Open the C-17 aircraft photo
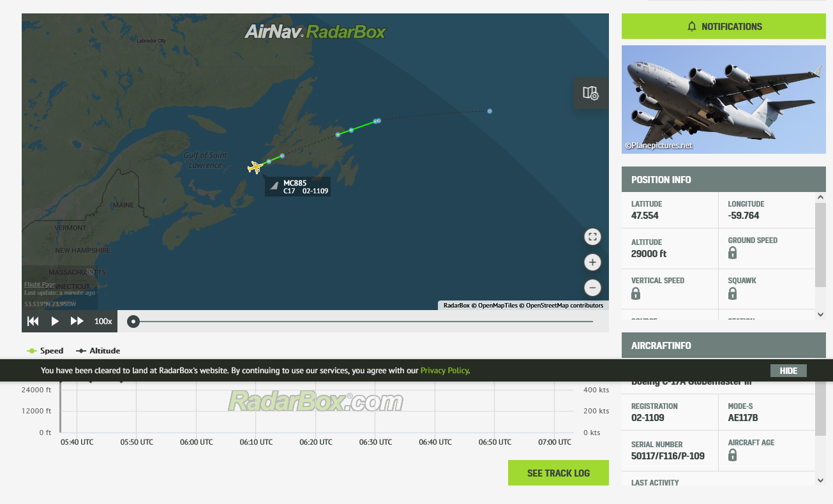Screen dimensions: 833x504 [724, 100]
